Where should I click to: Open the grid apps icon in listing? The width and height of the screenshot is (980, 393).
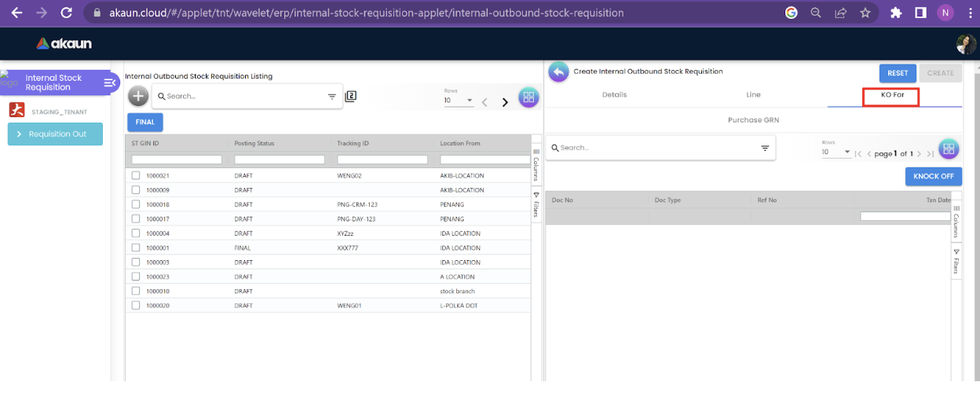click(x=528, y=97)
